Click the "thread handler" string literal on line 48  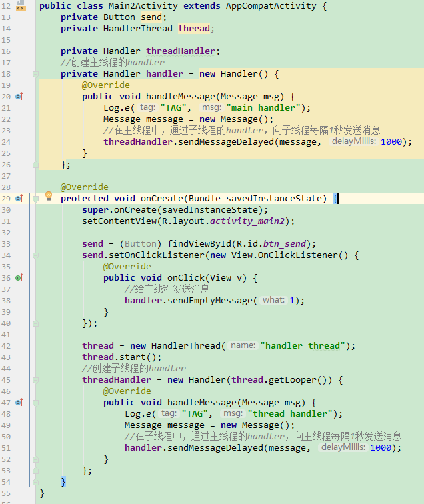(289, 414)
